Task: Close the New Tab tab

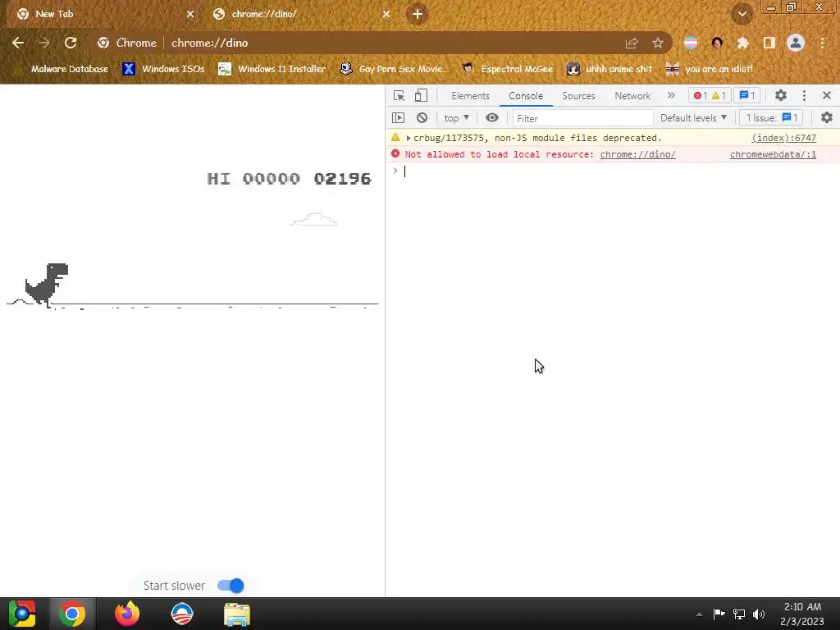Action: pyautogui.click(x=190, y=14)
